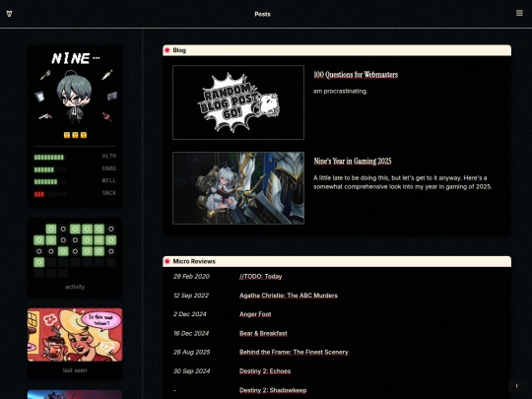This screenshot has height=399, width=532.
Task: Click the dagger item icon beside avatar
Action: coord(106,75)
